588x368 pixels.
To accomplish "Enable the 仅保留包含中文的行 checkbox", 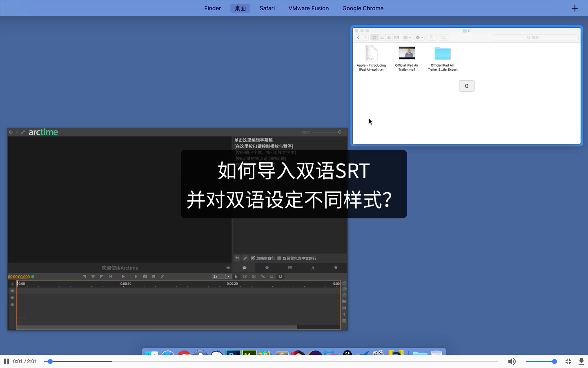I will pos(279,258).
